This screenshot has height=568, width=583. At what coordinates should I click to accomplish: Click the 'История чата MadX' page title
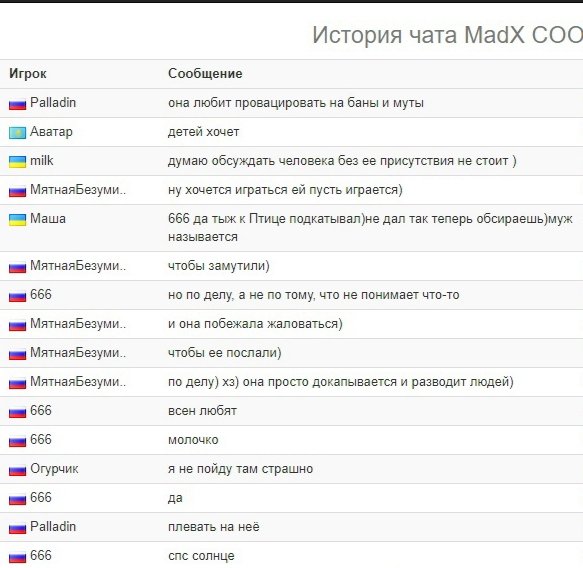click(x=447, y=35)
